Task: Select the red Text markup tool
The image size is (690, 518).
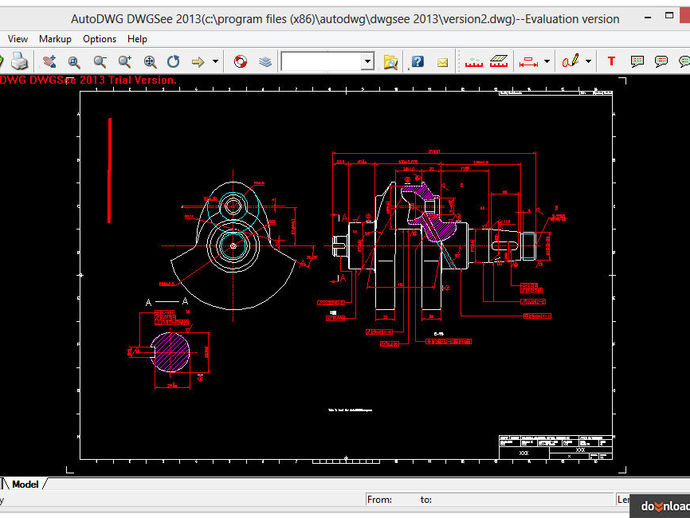Action: [x=611, y=61]
